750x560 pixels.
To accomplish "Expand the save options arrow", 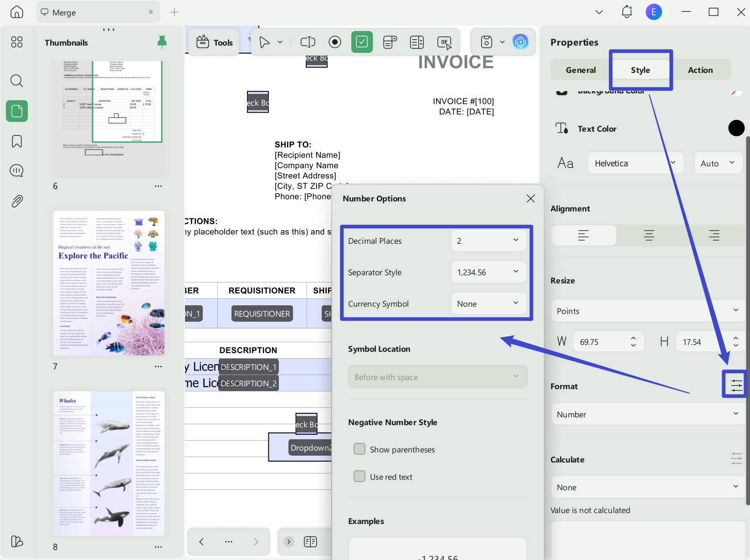I will 502,42.
